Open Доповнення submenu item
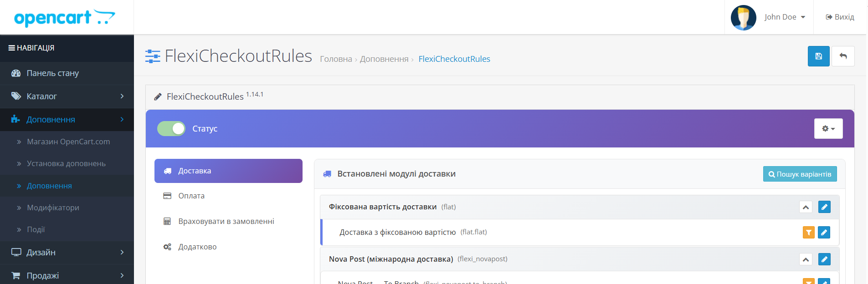This screenshot has width=868, height=284. point(67,186)
